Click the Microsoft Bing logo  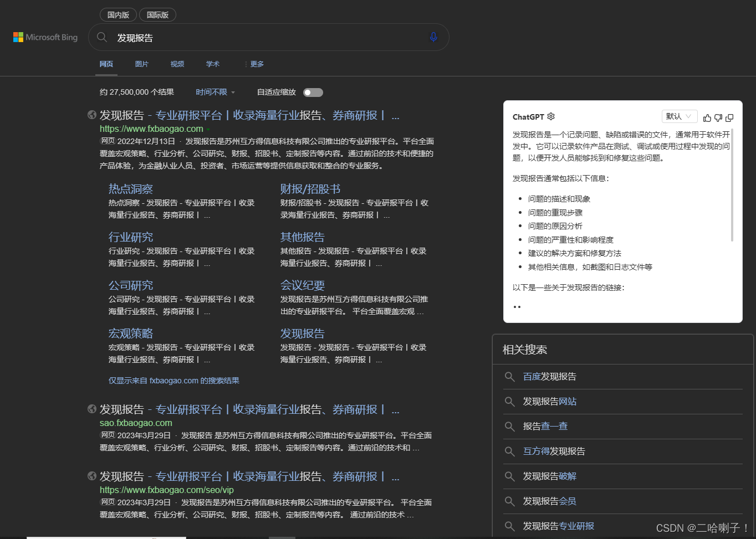(45, 37)
